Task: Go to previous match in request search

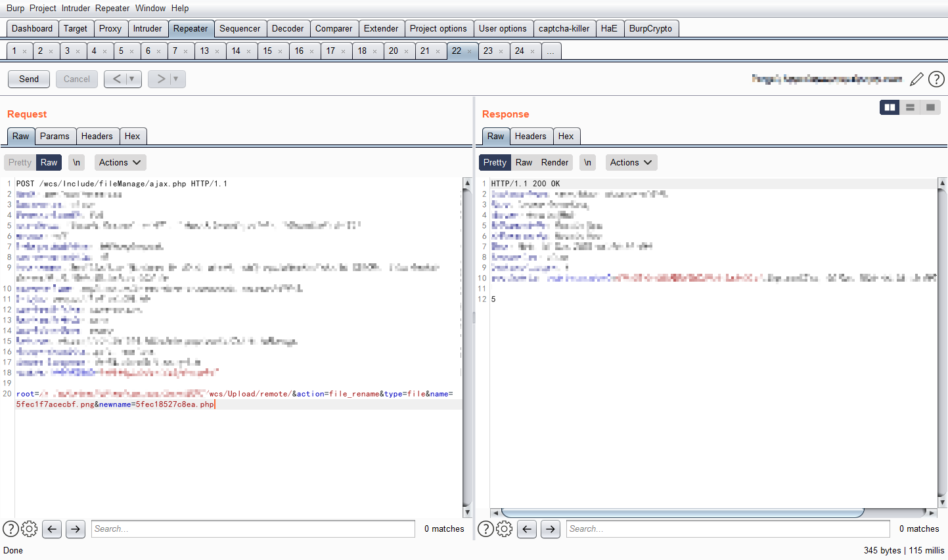Action: coord(52,528)
